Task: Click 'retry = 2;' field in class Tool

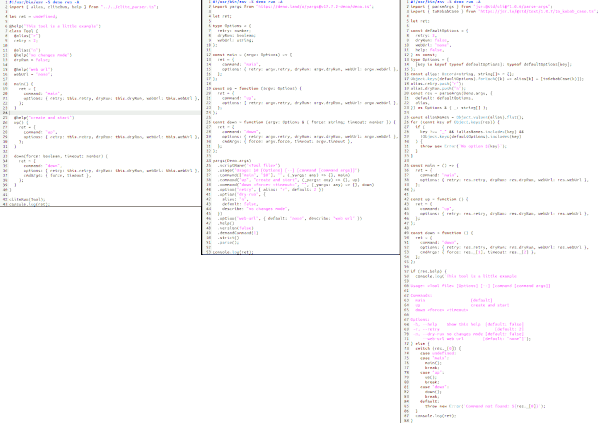Action: click(x=26, y=41)
